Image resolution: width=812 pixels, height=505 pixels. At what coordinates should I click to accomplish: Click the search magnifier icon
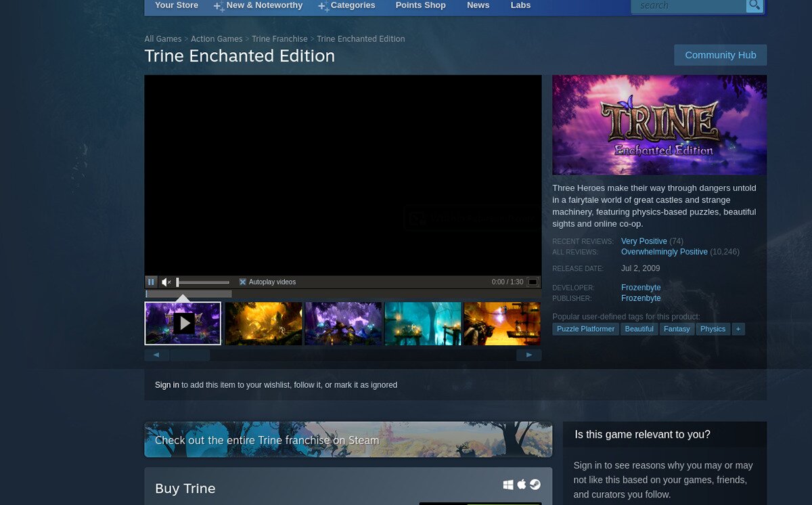[754, 5]
